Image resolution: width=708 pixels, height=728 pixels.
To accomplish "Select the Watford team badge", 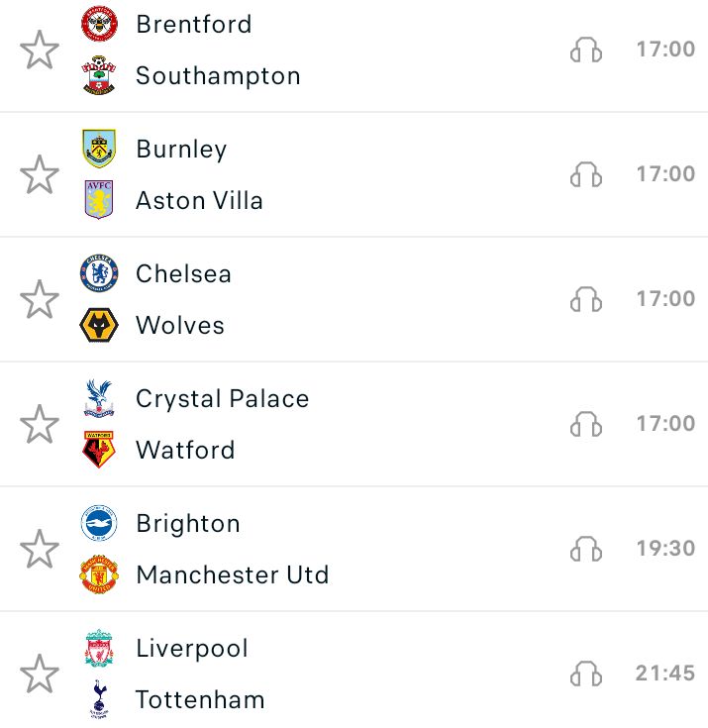I will pos(98,450).
